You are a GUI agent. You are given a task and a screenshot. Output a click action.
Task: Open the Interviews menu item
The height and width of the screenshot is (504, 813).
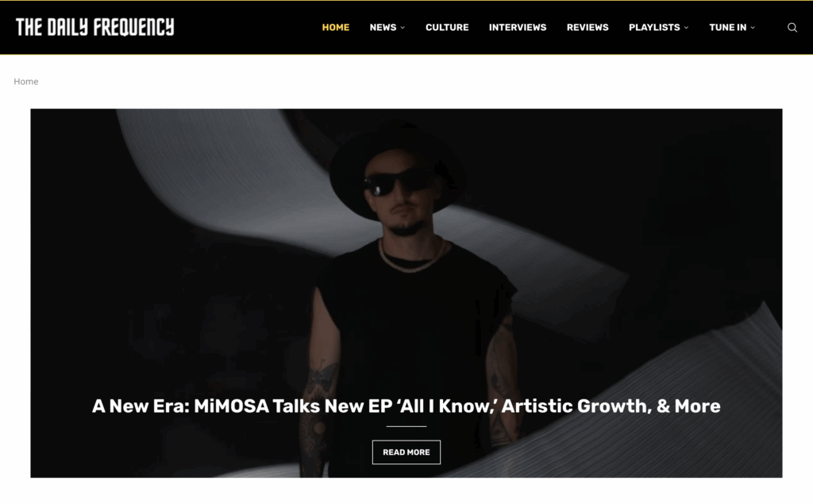[518, 28]
